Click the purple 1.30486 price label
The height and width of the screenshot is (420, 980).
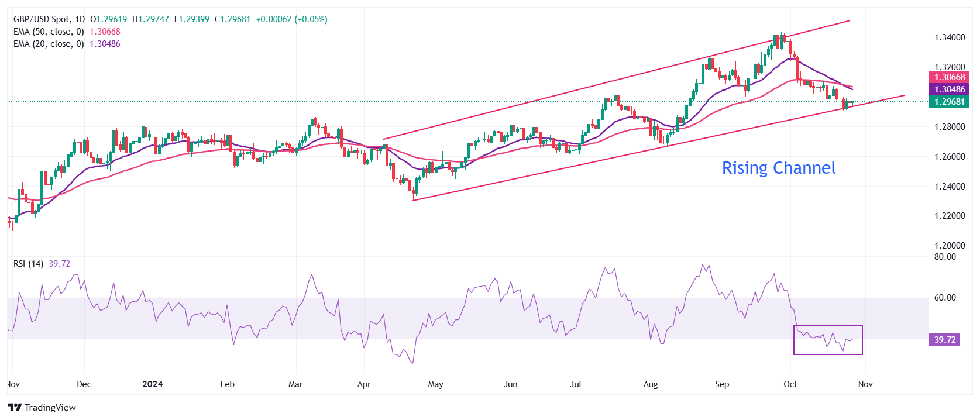point(948,89)
